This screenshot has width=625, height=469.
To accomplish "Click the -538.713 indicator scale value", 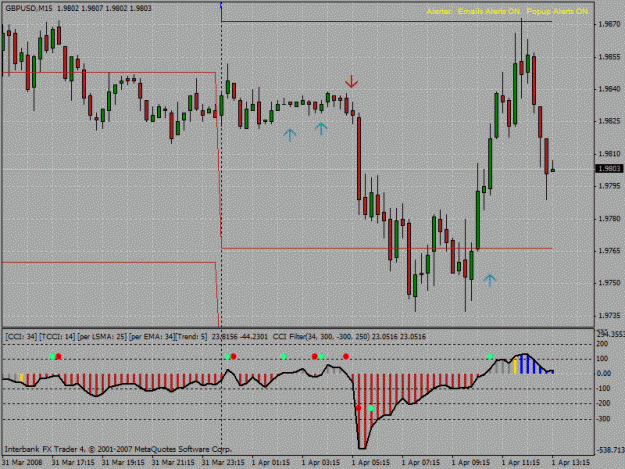I will pyautogui.click(x=611, y=450).
